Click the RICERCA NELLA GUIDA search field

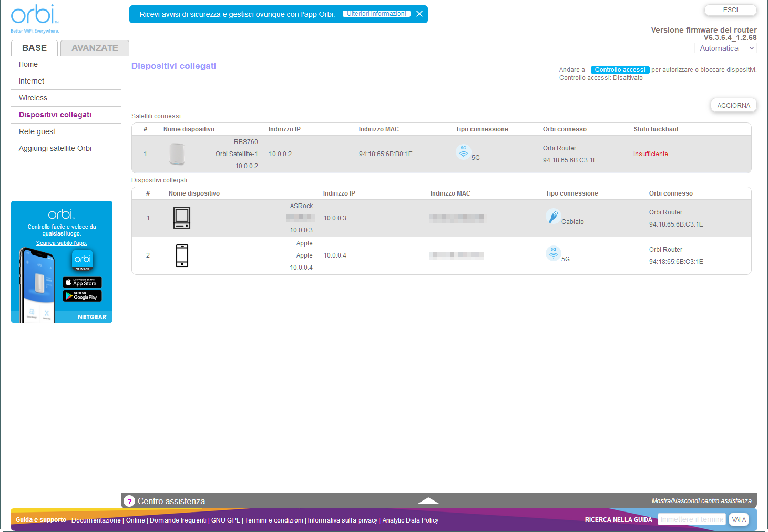(x=691, y=519)
